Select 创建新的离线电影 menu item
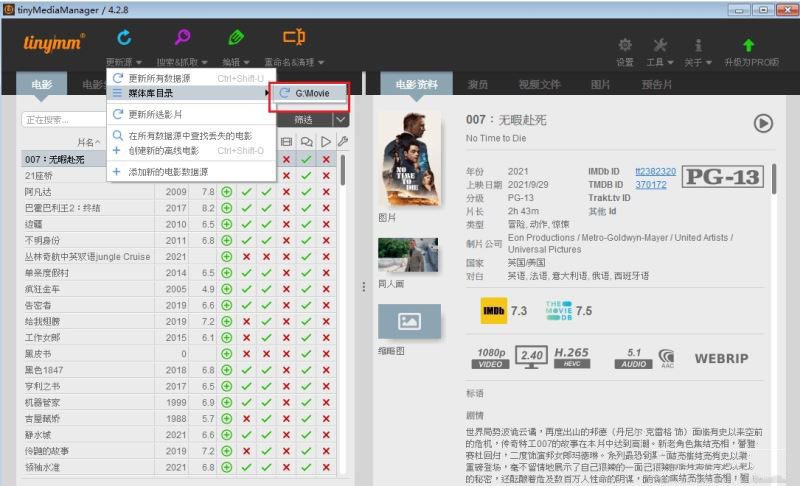This screenshot has height=486, width=800. click(191, 150)
